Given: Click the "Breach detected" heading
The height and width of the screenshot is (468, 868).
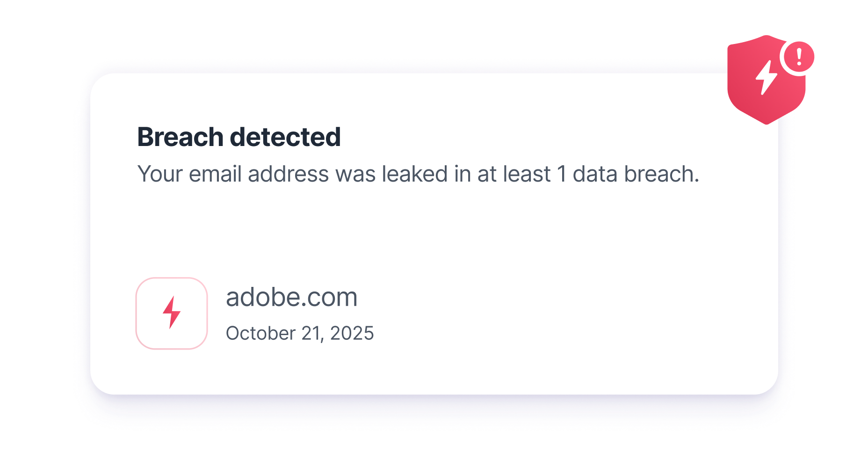Looking at the screenshot, I should pyautogui.click(x=239, y=137).
